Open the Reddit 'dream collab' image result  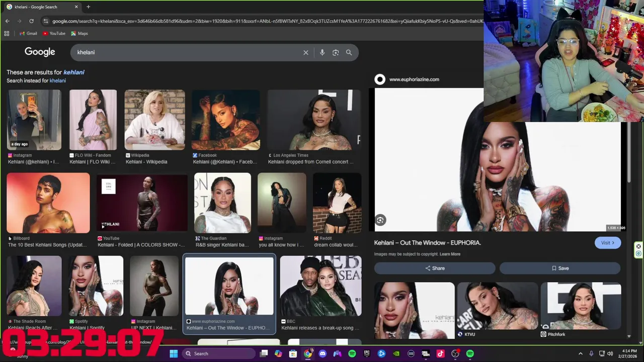[337, 203]
